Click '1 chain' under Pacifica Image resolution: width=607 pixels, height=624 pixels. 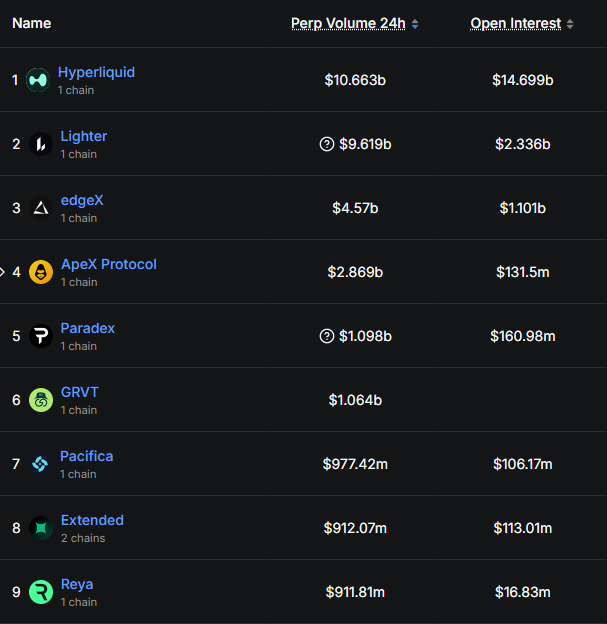click(78, 474)
